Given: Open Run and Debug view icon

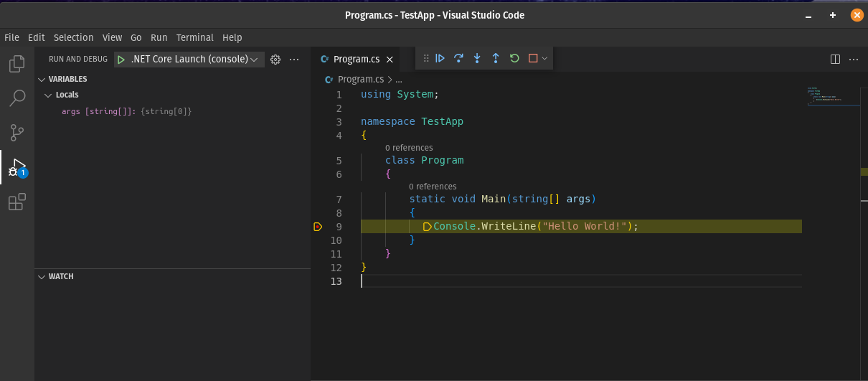Looking at the screenshot, I should [x=16, y=168].
